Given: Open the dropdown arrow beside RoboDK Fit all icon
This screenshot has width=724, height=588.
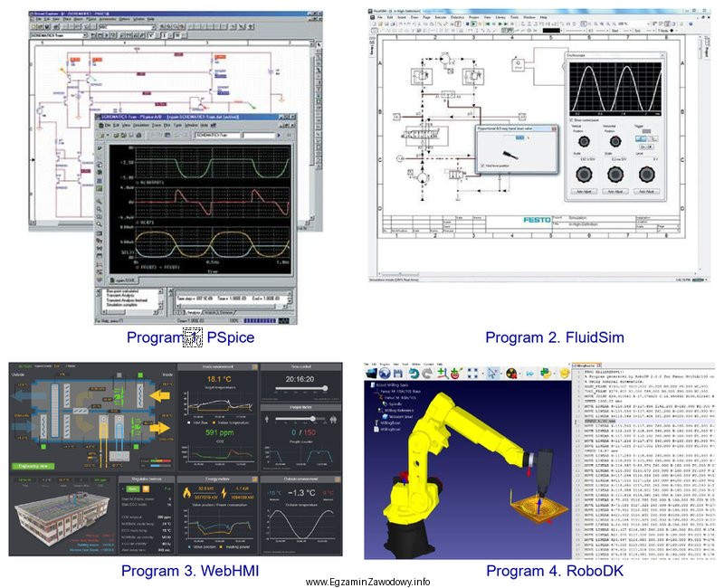Looking at the screenshot, I should tap(483, 374).
